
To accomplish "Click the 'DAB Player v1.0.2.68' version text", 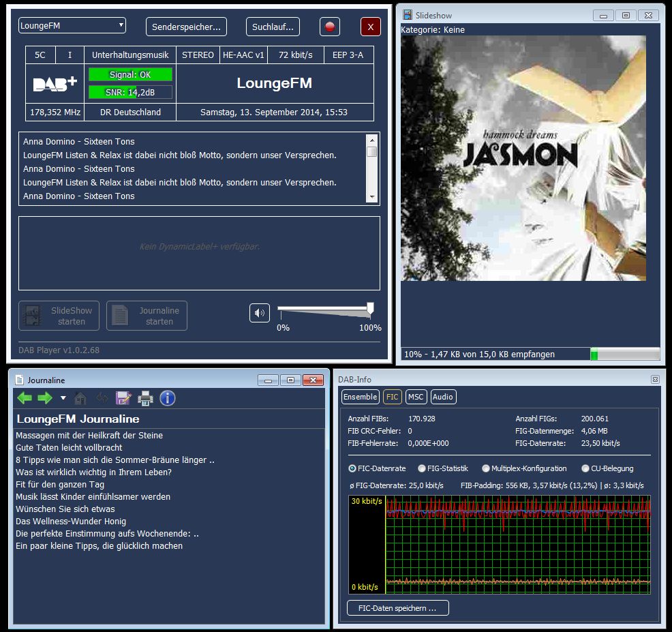I will pyautogui.click(x=59, y=350).
